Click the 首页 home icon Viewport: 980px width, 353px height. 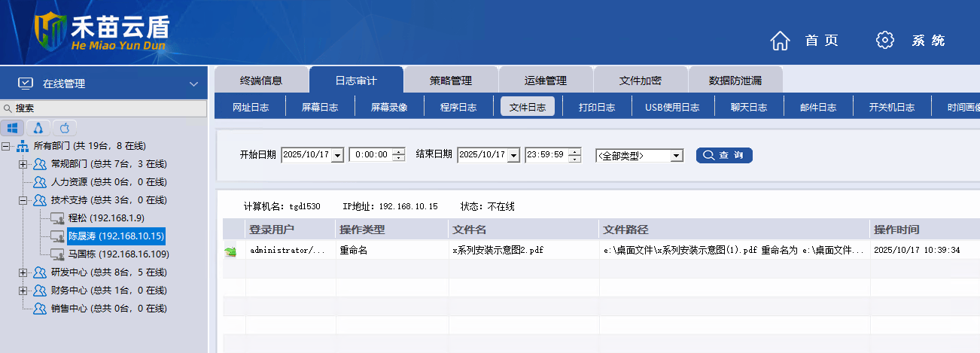[781, 41]
